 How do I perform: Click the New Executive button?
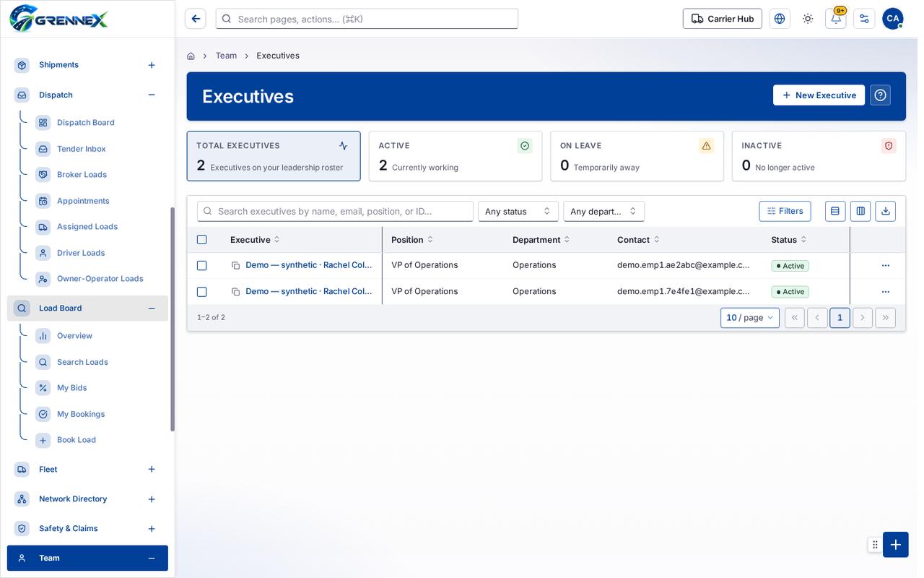click(819, 95)
